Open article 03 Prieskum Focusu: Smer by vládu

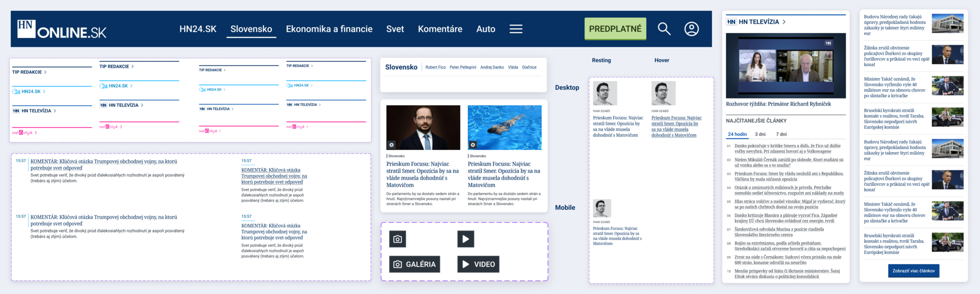pyautogui.click(x=789, y=176)
